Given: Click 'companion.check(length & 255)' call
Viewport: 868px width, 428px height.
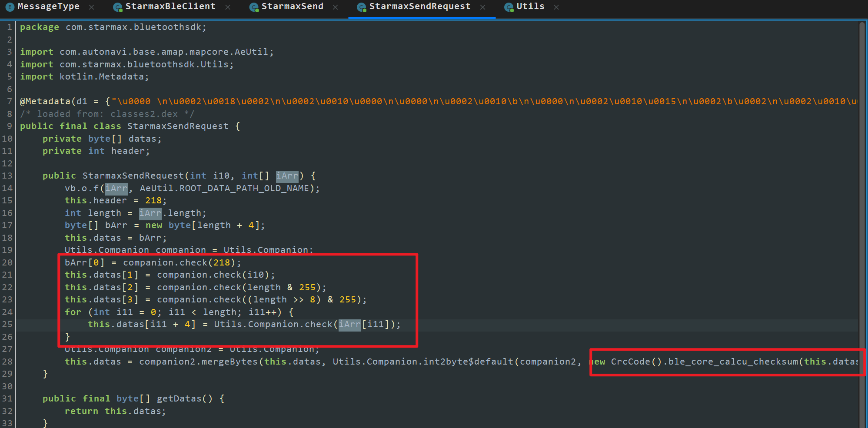Looking at the screenshot, I should pos(239,287).
